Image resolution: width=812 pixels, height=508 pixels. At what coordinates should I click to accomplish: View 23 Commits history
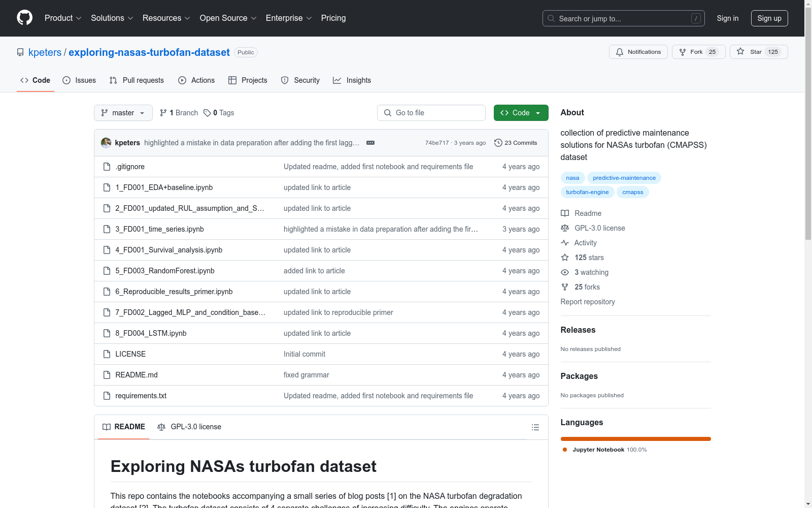pyautogui.click(x=516, y=143)
